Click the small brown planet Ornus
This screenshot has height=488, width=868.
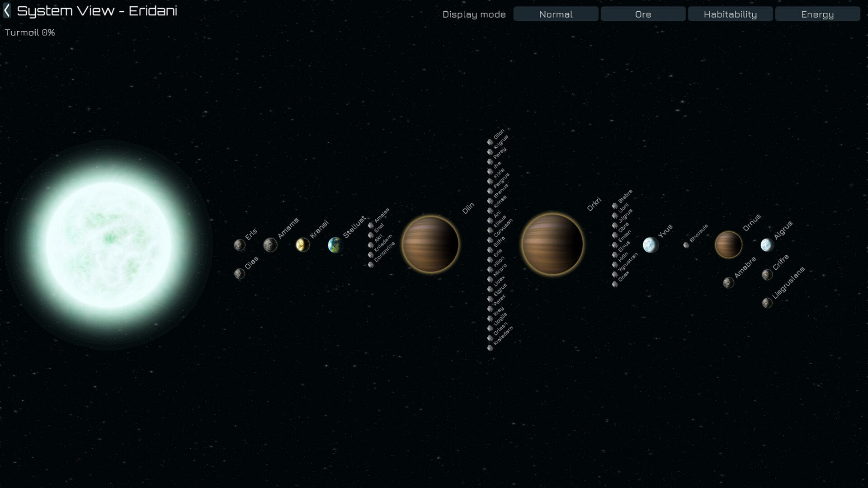[728, 244]
